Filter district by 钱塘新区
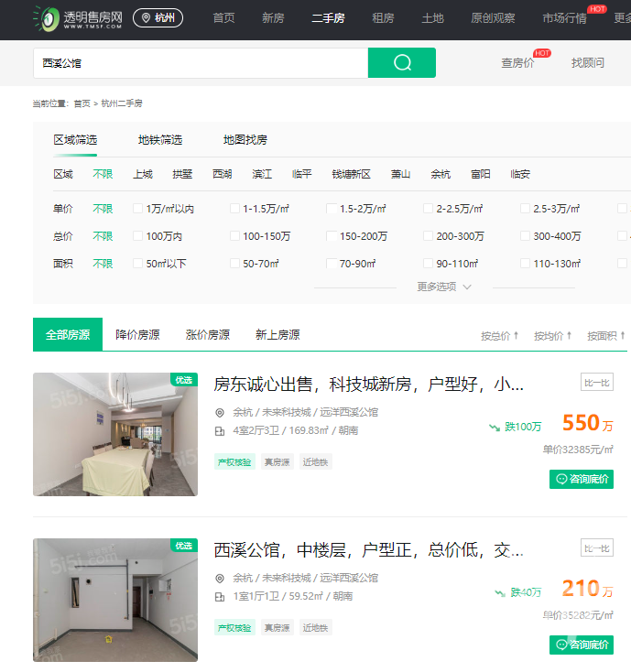Image resolution: width=631 pixels, height=672 pixels. click(351, 174)
